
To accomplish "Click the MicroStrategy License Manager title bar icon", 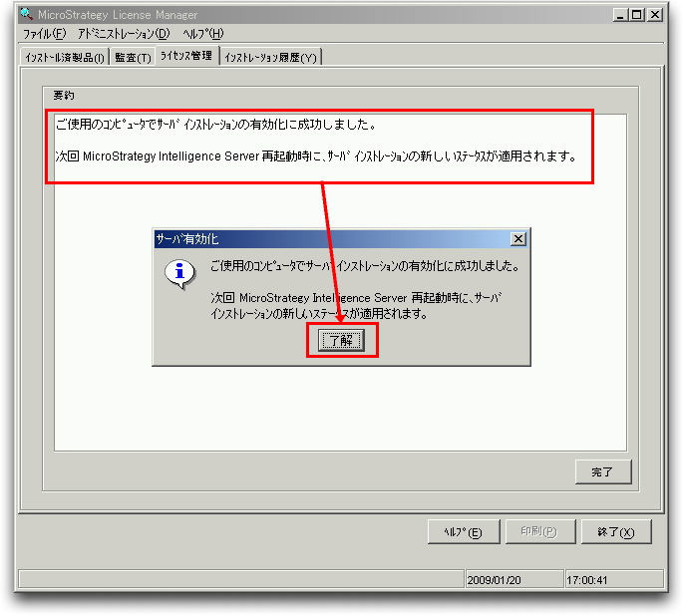I will [26, 14].
